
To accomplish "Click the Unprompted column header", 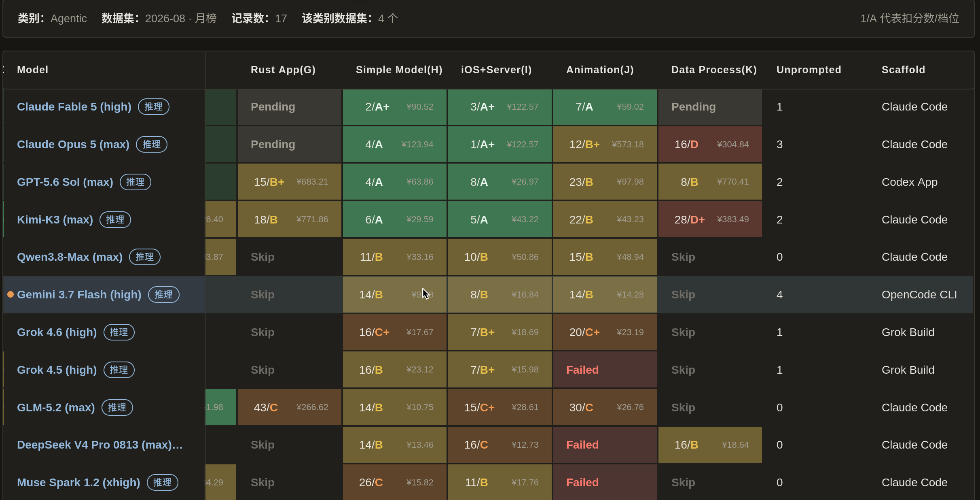I will (x=809, y=70).
